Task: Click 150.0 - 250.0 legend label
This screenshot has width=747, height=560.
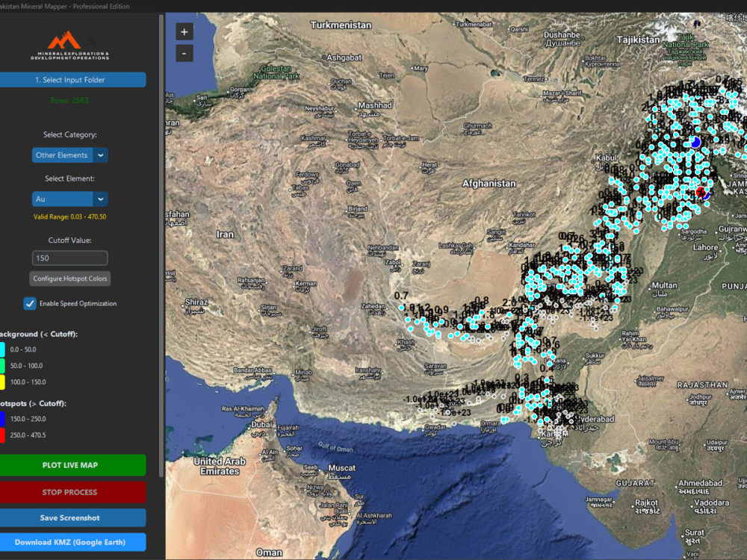Action: (28, 419)
